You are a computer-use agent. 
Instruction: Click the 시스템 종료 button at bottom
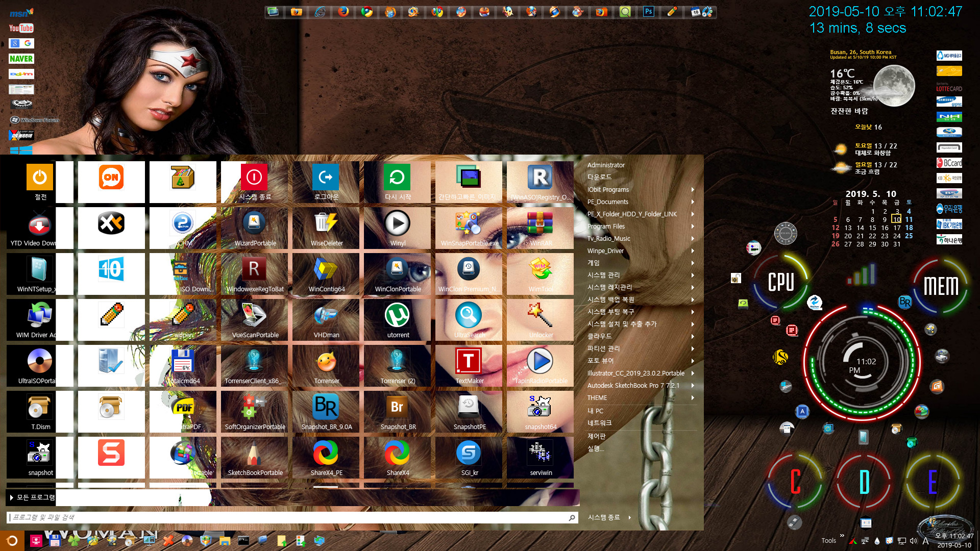[604, 517]
